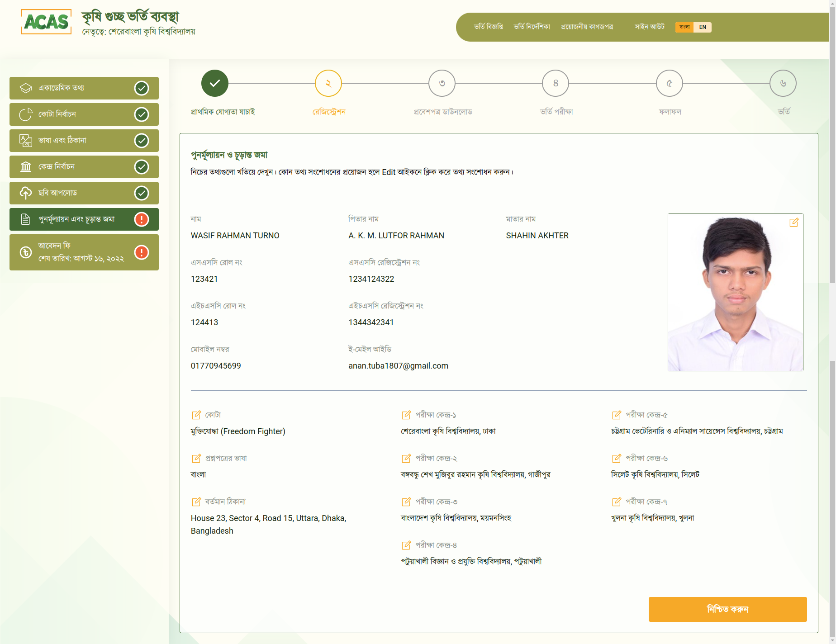
Task: Open the ছবি আপলোড sidebar section
Action: click(84, 193)
